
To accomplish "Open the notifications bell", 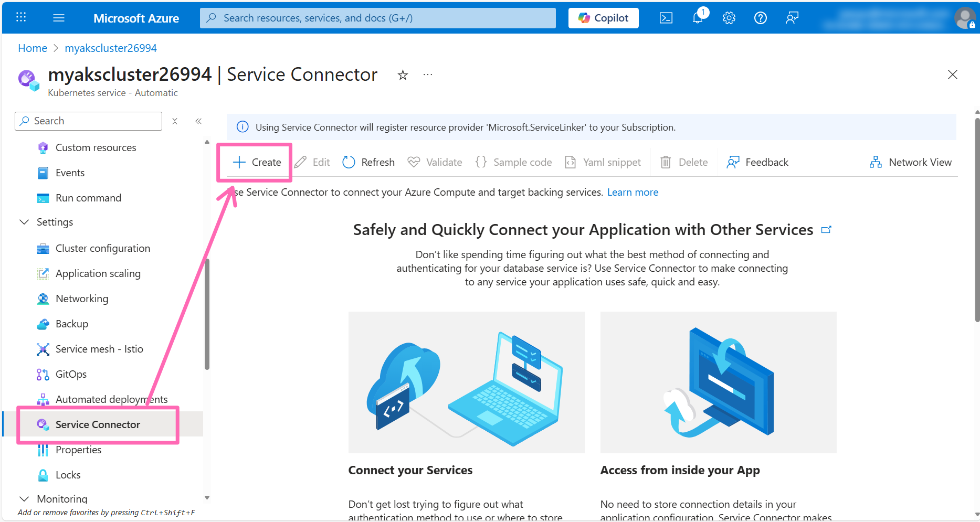I will click(x=698, y=18).
